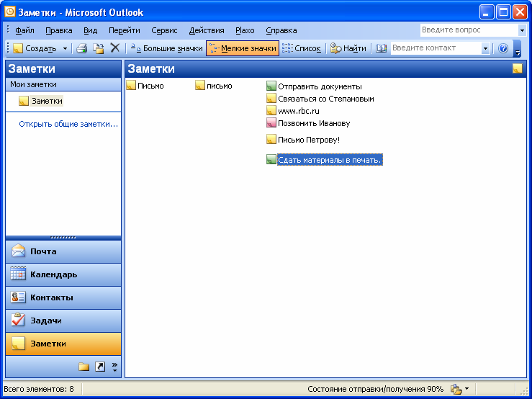Select the green Отправить документы note
This screenshot has width=532, height=399.
click(314, 86)
